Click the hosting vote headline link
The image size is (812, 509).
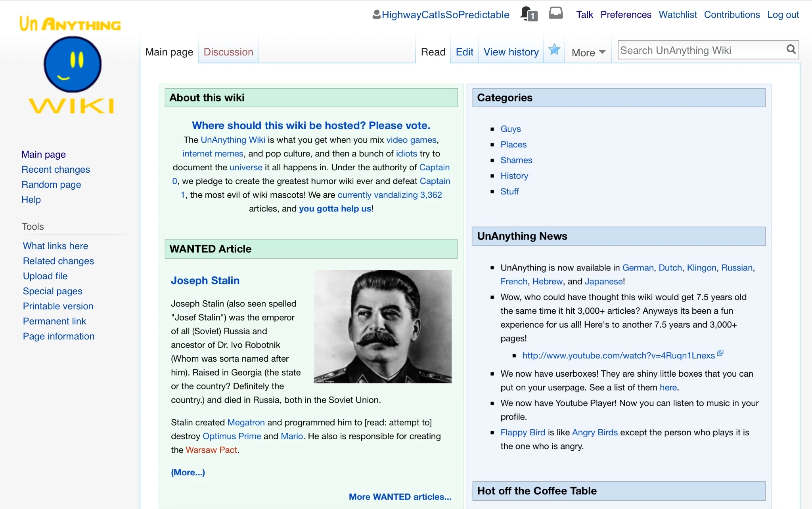[311, 125]
